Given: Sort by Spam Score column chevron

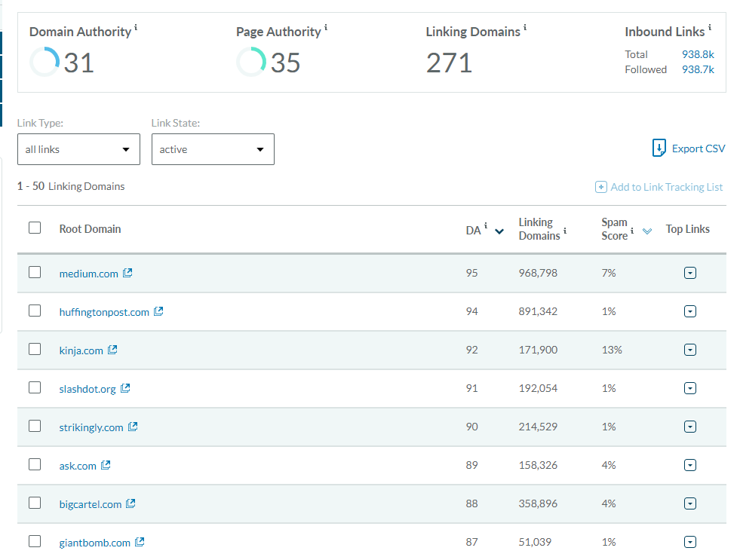Looking at the screenshot, I should 646,231.
